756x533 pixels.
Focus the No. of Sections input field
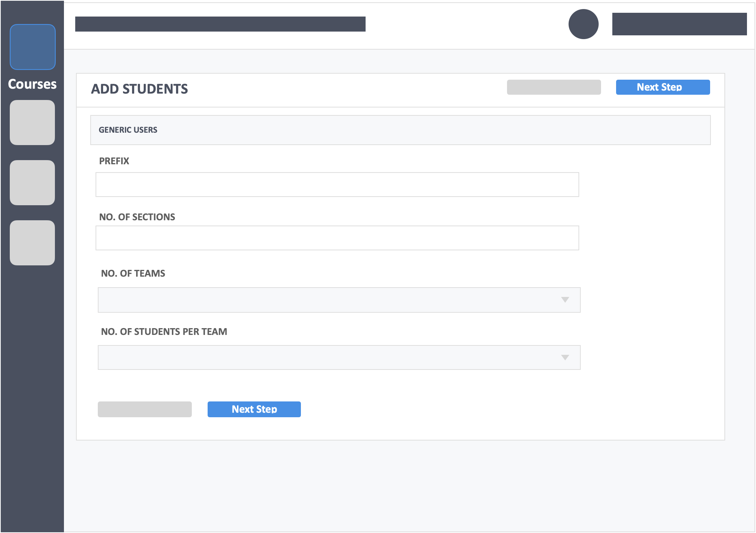pyautogui.click(x=337, y=238)
